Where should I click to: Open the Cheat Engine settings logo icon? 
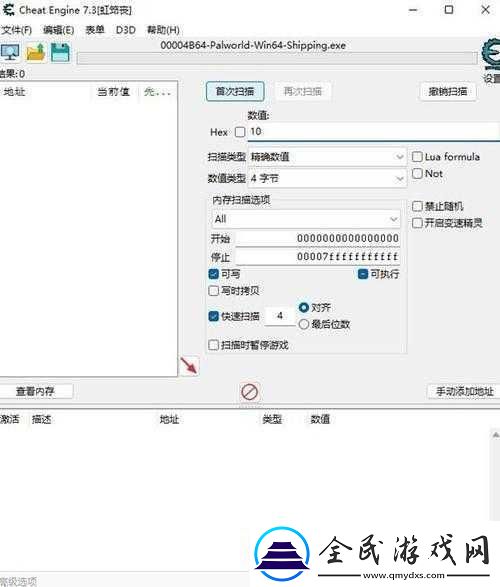tap(491, 55)
